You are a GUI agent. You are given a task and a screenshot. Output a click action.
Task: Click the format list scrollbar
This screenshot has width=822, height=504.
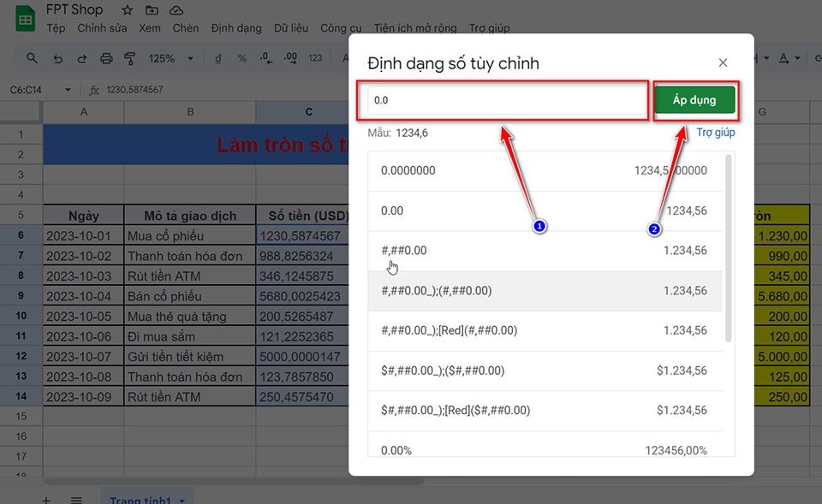728,248
